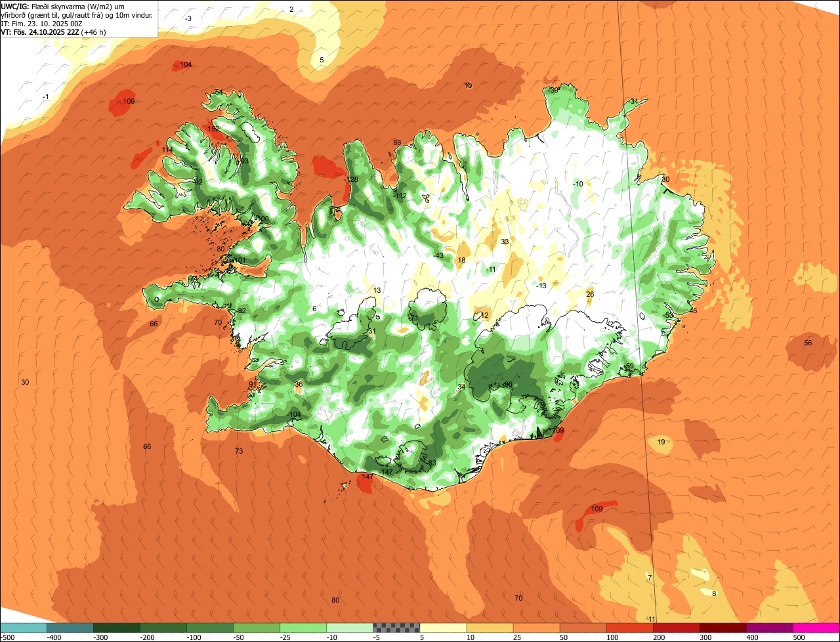Select the map value '-13' north of the glacier

[x=540, y=286]
